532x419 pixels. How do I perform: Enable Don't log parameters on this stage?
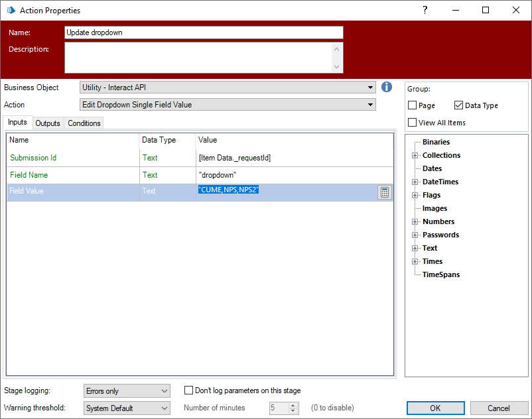[188, 390]
